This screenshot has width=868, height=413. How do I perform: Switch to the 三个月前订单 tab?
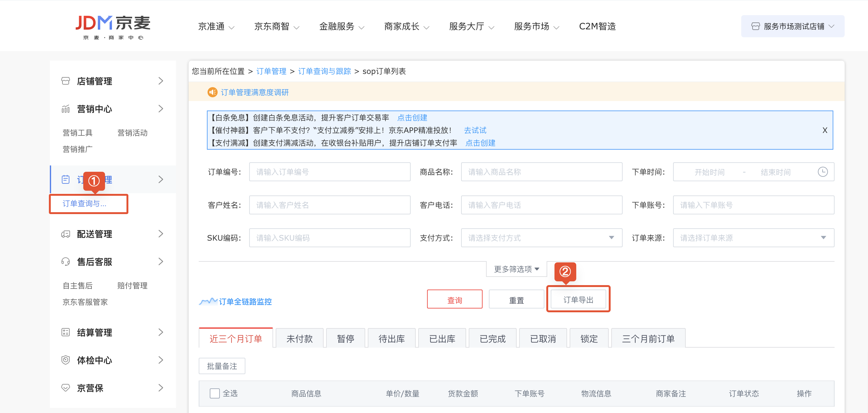[648, 338]
